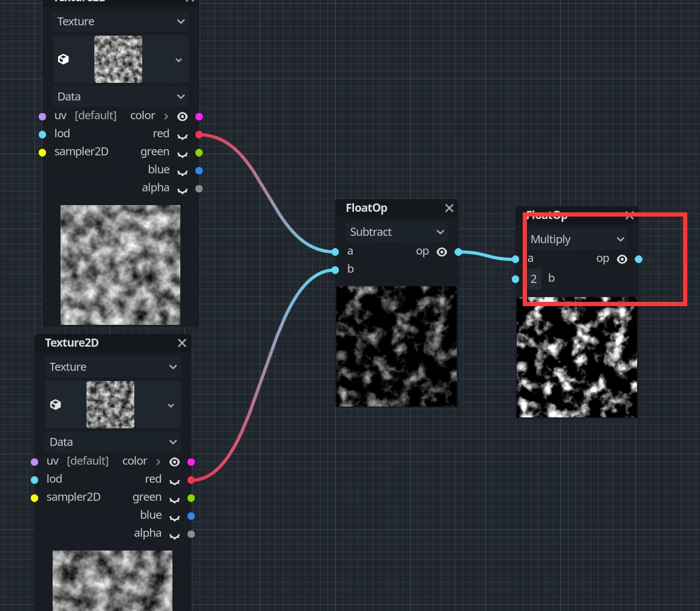This screenshot has width=700, height=611.
Task: Open the texture picker chevron in the lower Texture2D node
Action: (171, 405)
